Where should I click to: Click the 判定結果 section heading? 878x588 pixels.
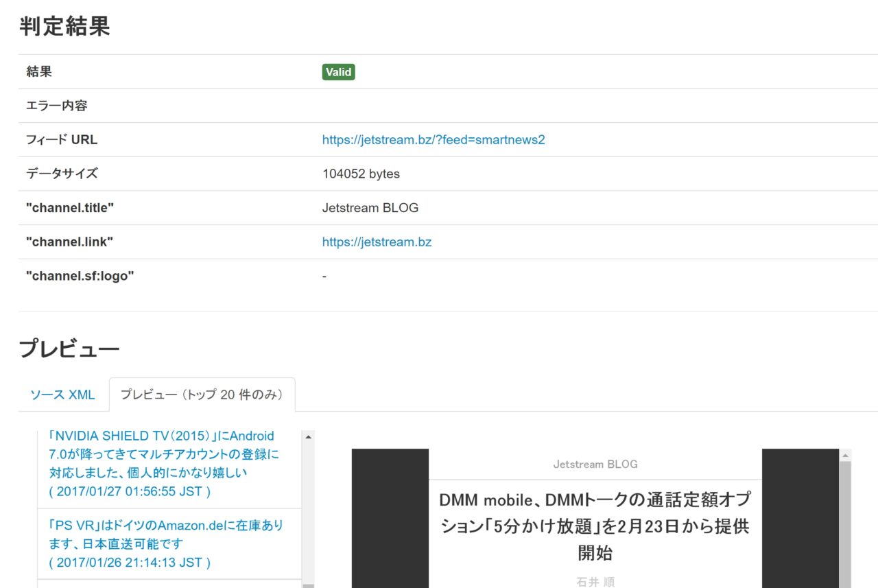point(64,27)
